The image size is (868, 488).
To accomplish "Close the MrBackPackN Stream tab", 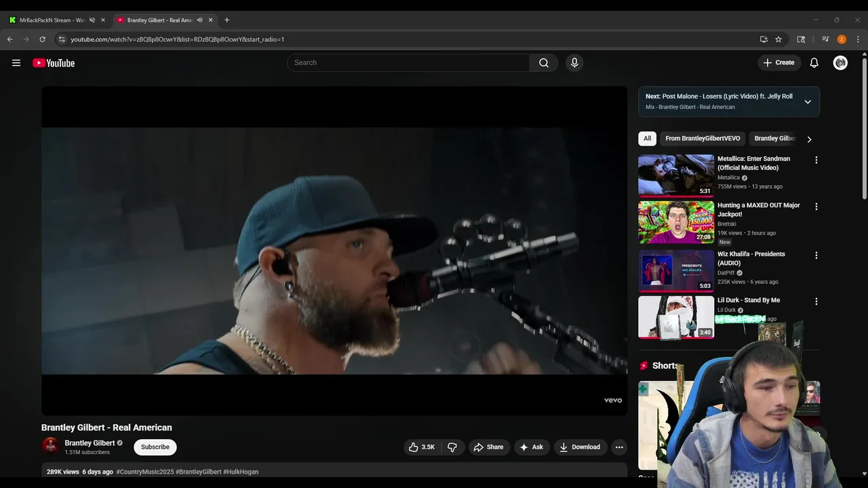I will click(x=103, y=20).
